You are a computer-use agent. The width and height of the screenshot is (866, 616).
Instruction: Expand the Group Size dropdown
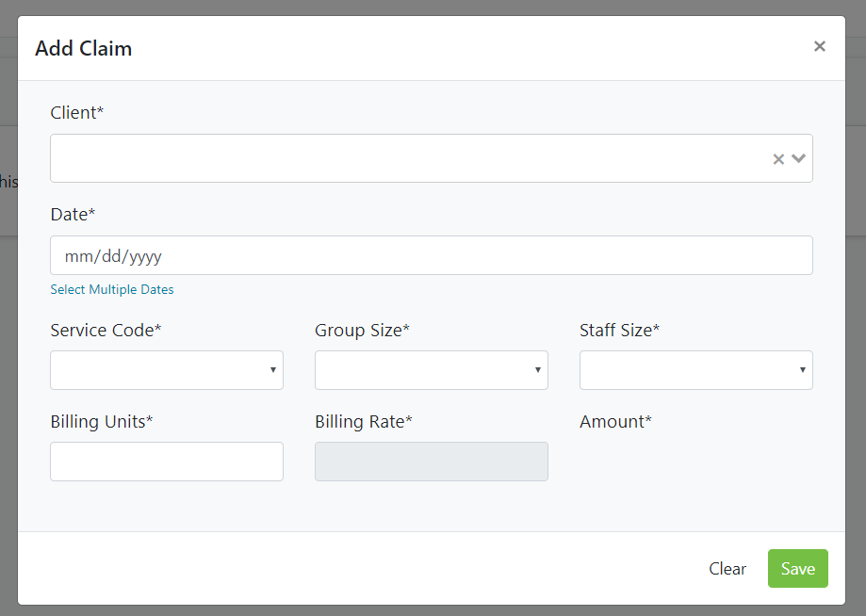(x=431, y=370)
